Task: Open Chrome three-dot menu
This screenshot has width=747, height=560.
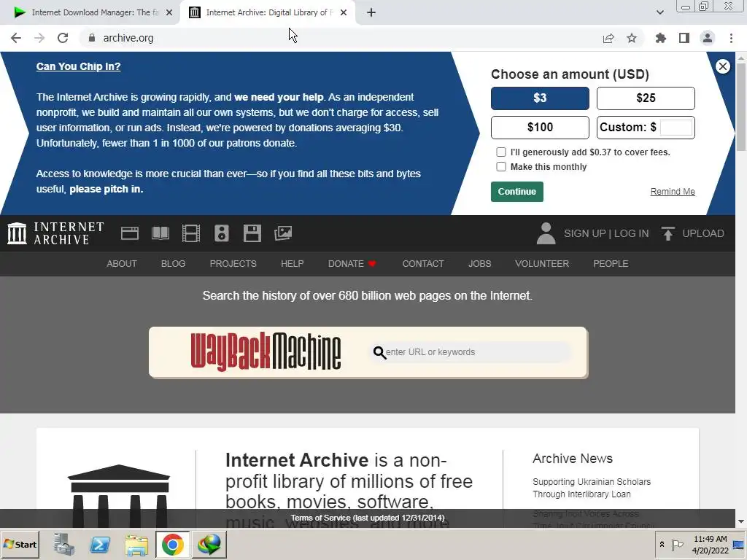Action: (731, 38)
